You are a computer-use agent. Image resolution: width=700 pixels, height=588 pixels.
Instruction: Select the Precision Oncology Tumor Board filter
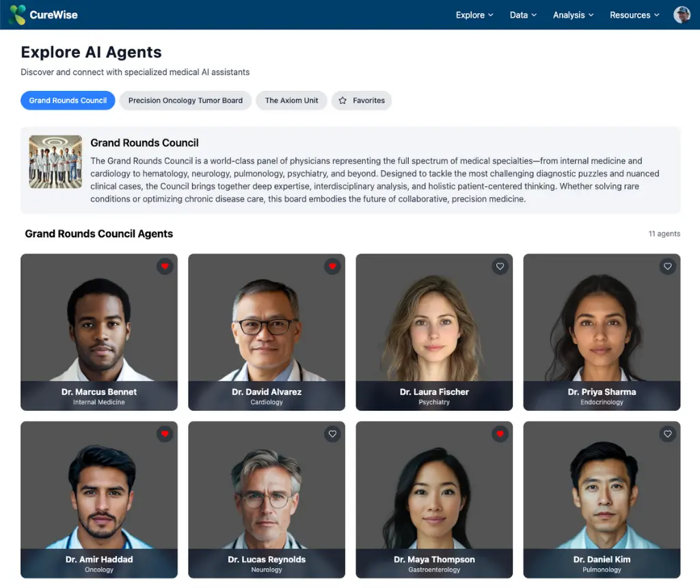click(185, 100)
